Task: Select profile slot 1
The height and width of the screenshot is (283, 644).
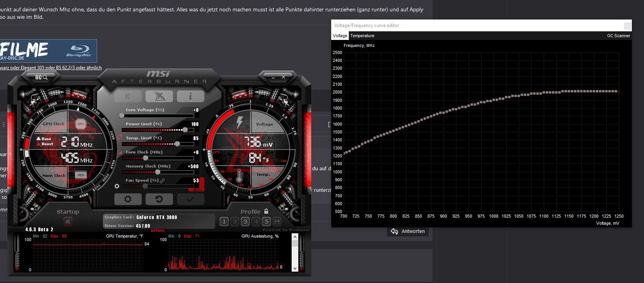Action: (x=224, y=222)
